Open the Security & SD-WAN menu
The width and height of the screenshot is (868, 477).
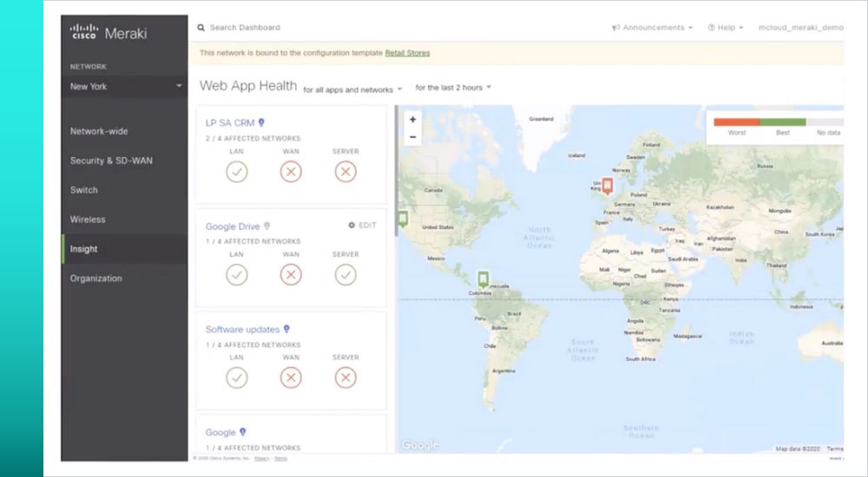124,160
